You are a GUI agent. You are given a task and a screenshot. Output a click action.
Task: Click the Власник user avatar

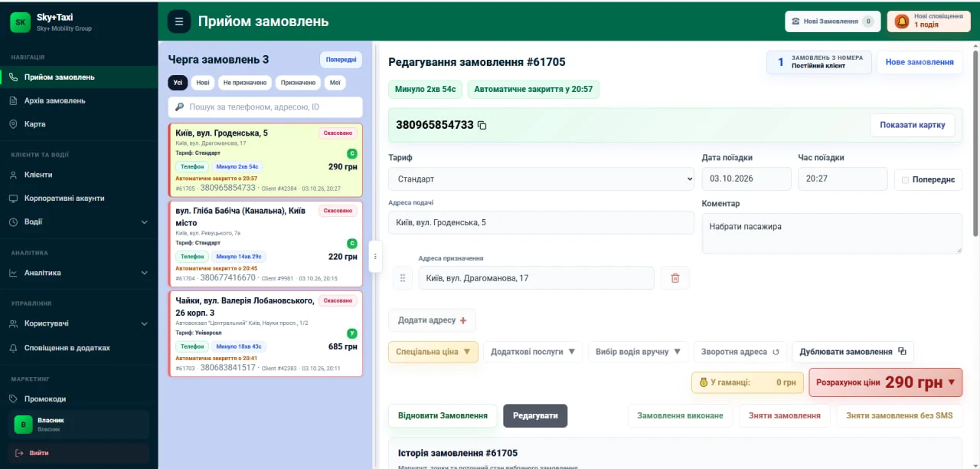pos(24,424)
